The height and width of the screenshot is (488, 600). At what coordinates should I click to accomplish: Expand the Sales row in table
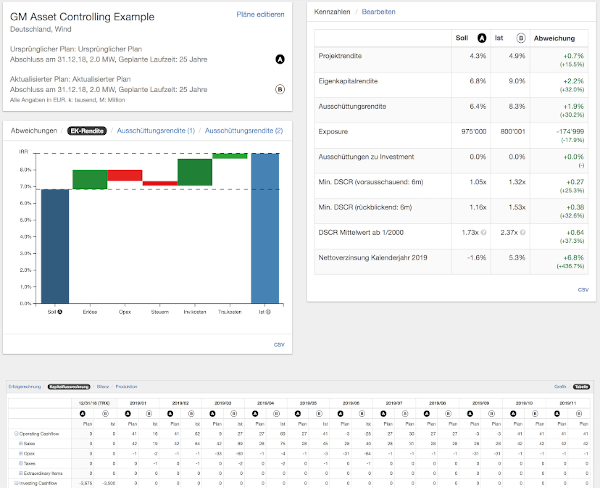point(20,441)
